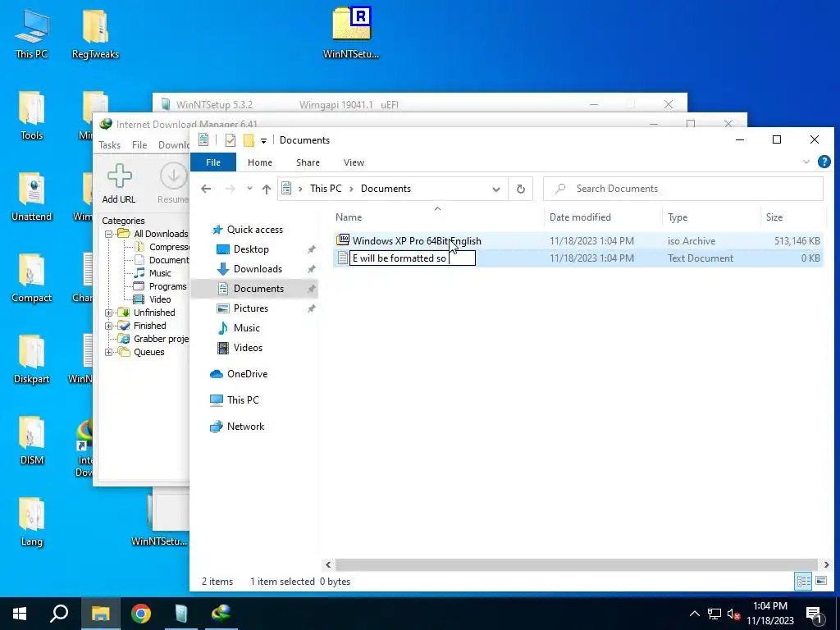This screenshot has height=630, width=840.
Task: Select Downloads in the Explorer navigation pane
Action: coord(258,269)
